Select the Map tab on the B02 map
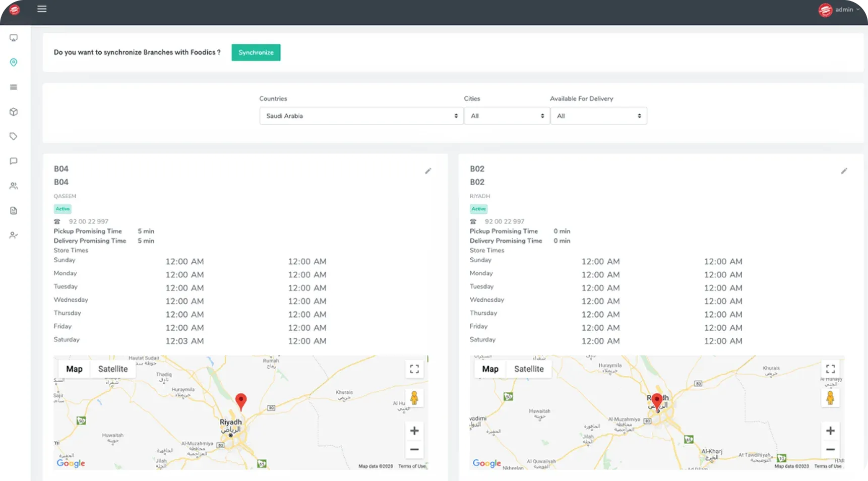868x481 pixels. (x=490, y=369)
